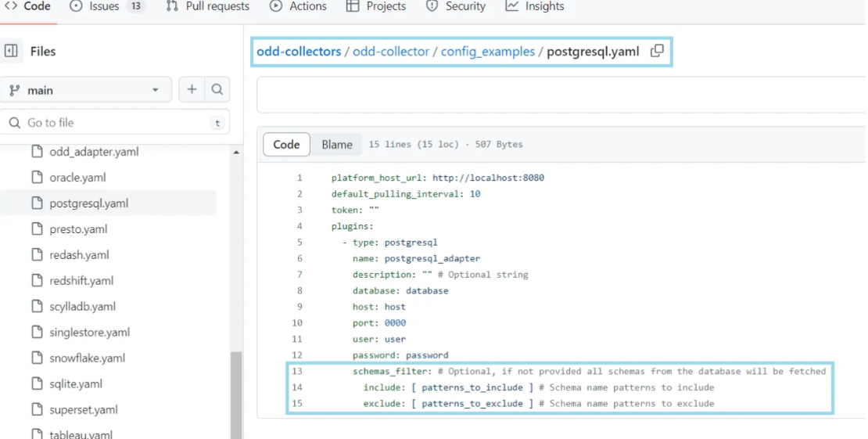
Task: Open the Security tab
Action: (x=456, y=6)
